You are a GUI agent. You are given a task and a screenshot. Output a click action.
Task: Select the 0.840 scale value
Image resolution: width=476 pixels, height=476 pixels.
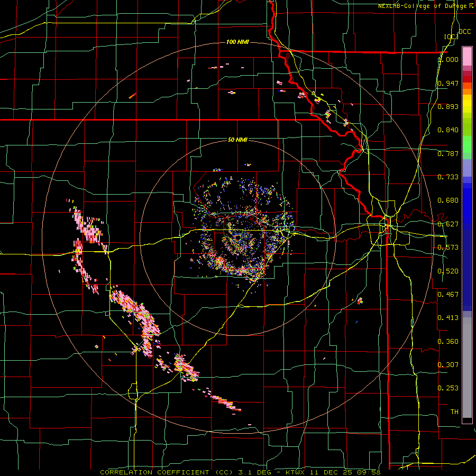pos(448,130)
